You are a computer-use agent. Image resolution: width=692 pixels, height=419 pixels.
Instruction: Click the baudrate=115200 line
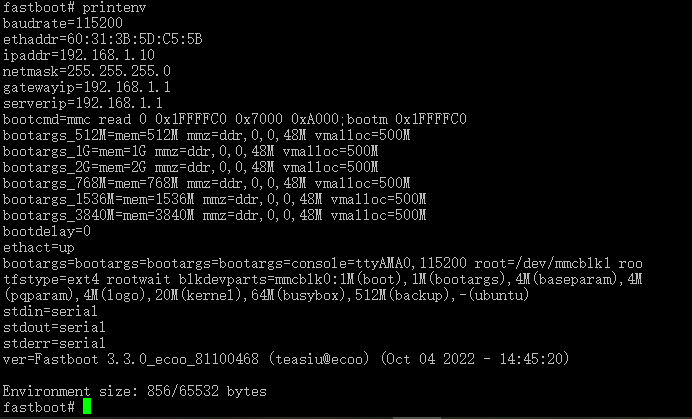click(x=63, y=23)
